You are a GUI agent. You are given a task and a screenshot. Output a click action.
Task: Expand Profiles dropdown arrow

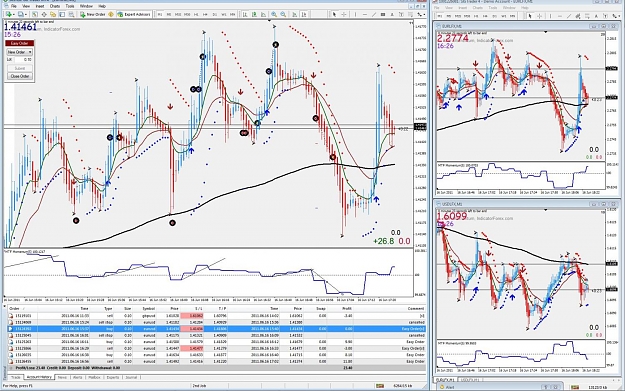click(26, 14)
